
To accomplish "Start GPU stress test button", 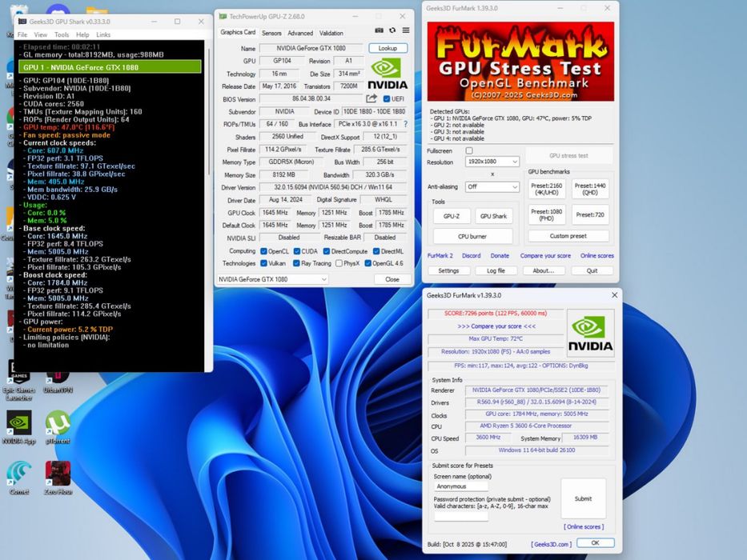I will pos(568,156).
